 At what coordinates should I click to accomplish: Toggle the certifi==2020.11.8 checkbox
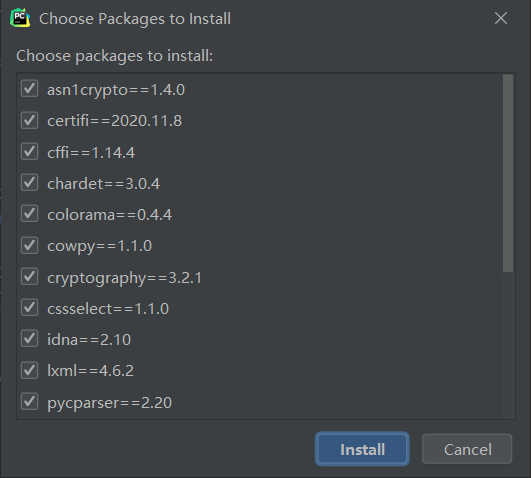29,120
